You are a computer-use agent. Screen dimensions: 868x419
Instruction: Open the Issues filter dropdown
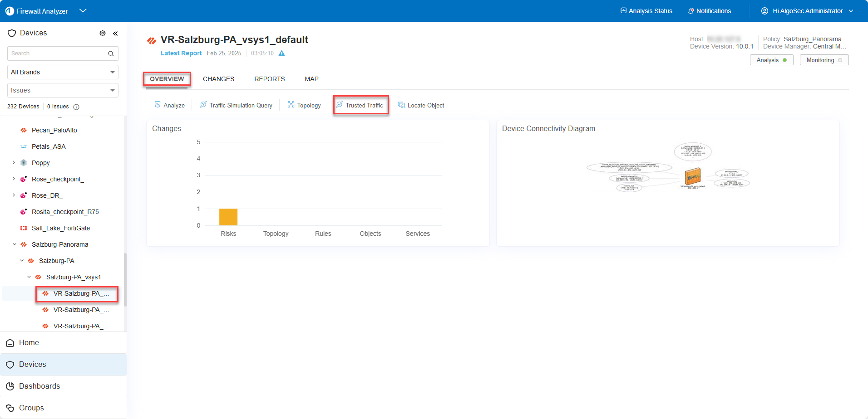tap(63, 90)
